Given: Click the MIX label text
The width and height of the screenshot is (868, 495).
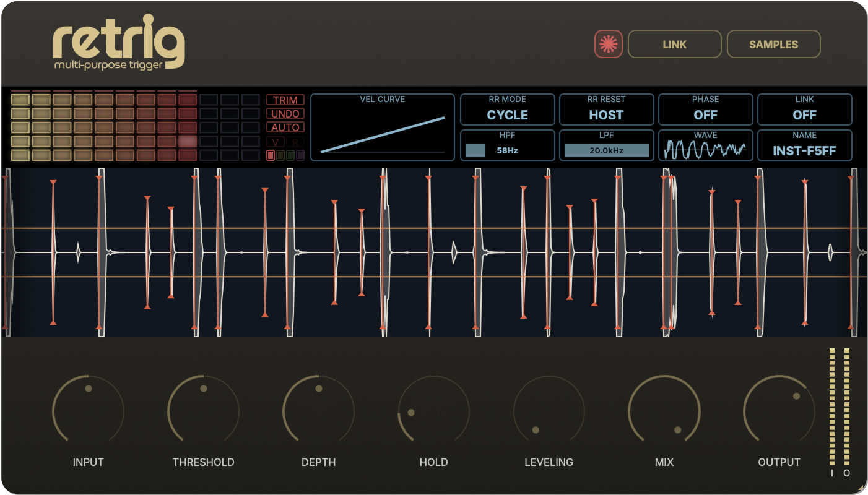Looking at the screenshot, I should coord(664,462).
